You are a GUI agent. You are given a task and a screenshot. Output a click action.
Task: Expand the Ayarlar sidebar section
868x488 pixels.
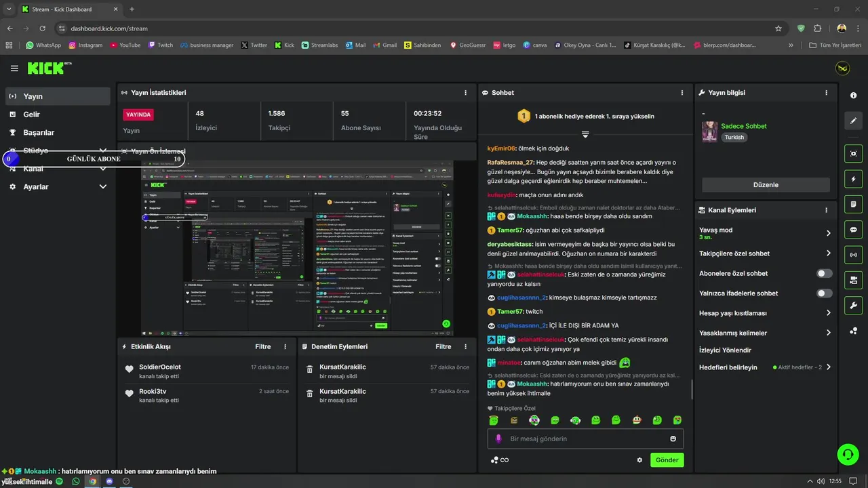(x=103, y=186)
